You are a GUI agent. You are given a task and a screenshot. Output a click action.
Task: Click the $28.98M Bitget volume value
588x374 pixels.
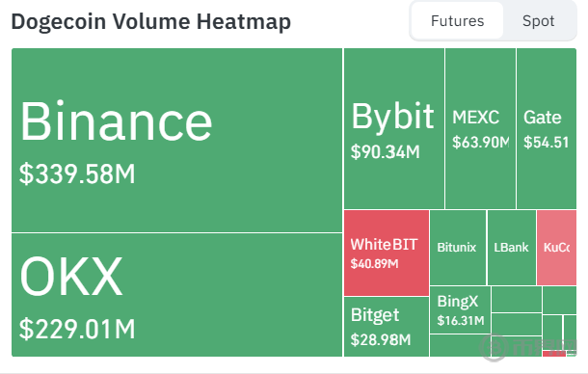tap(381, 340)
